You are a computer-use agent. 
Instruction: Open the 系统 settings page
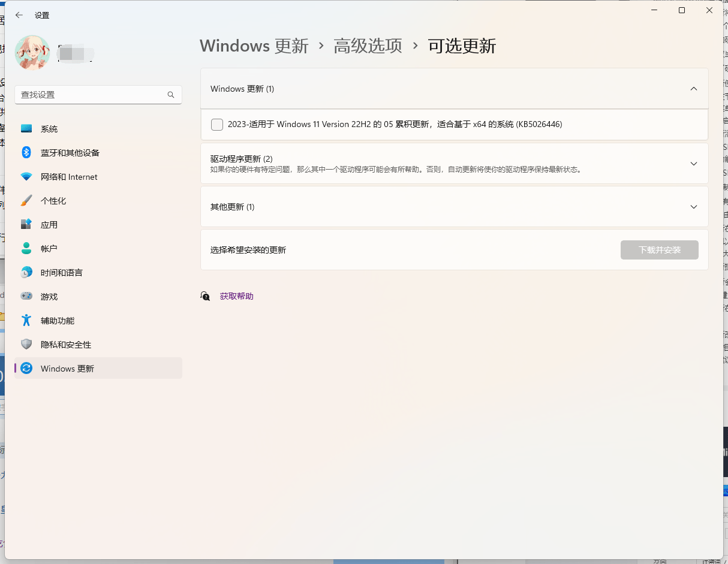coord(98,129)
